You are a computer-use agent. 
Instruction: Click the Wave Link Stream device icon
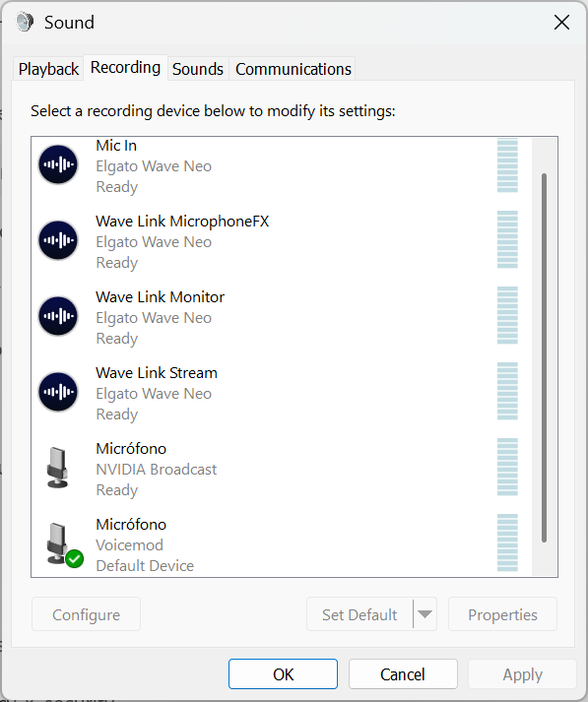[58, 392]
